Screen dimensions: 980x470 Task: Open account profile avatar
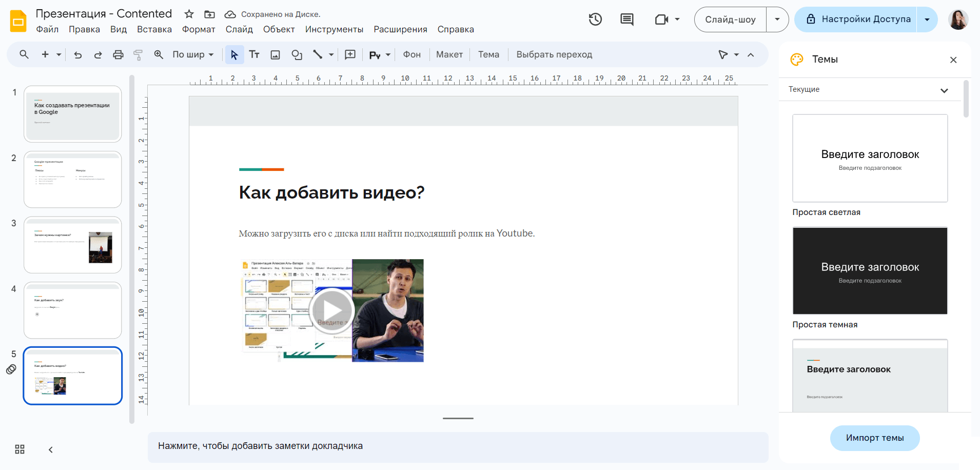tap(958, 19)
